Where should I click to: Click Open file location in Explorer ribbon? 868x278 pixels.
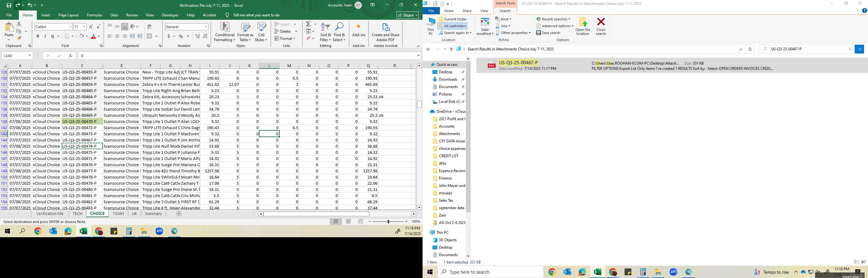pyautogui.click(x=582, y=26)
